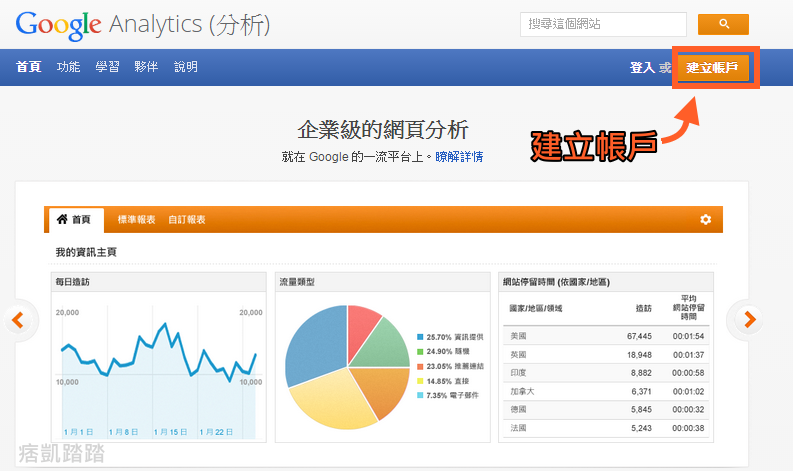Click the 企業級的網頁分析 headline

383,130
